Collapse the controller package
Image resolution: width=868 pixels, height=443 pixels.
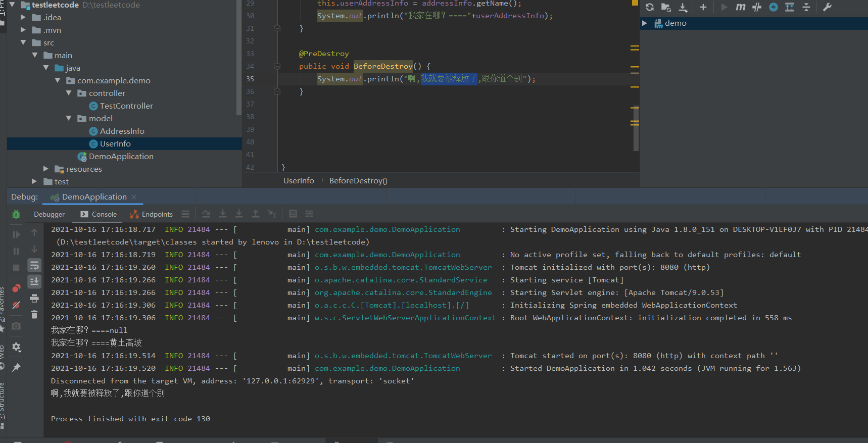(x=69, y=93)
